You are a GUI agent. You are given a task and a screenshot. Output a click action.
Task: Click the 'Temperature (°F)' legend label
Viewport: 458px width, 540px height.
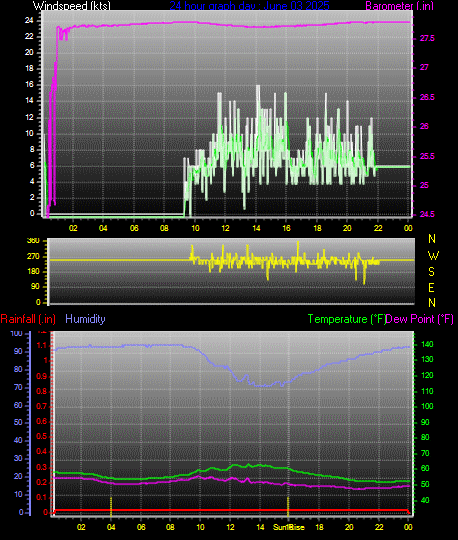point(347,319)
